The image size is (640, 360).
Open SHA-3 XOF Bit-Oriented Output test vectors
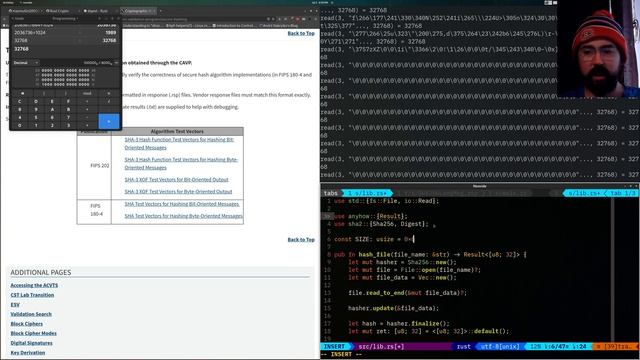point(176,180)
